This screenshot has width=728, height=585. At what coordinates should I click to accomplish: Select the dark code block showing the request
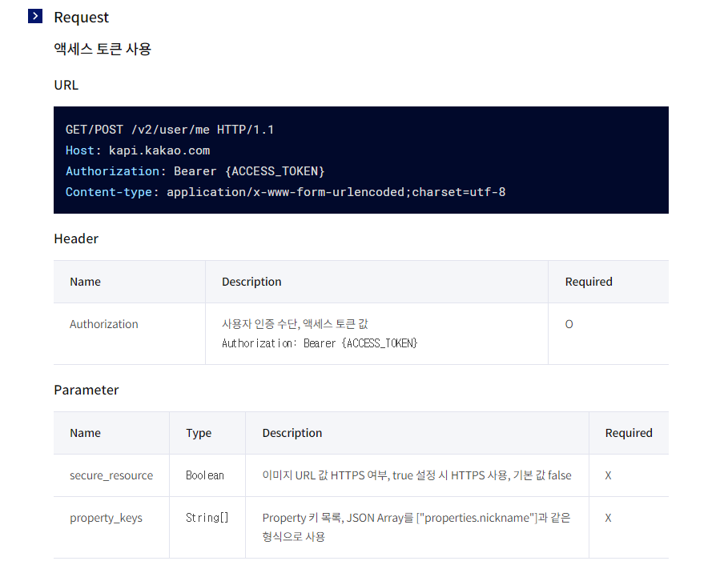pyautogui.click(x=360, y=159)
